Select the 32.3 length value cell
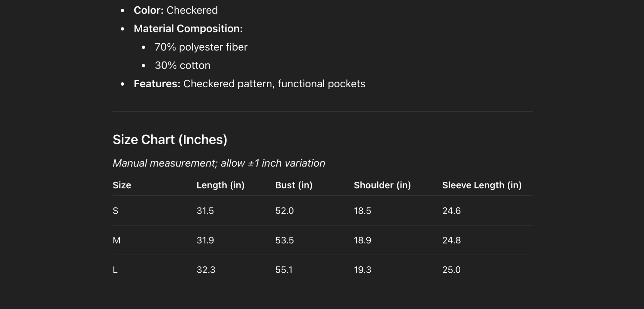Image resolution: width=644 pixels, height=309 pixels. pyautogui.click(x=206, y=270)
